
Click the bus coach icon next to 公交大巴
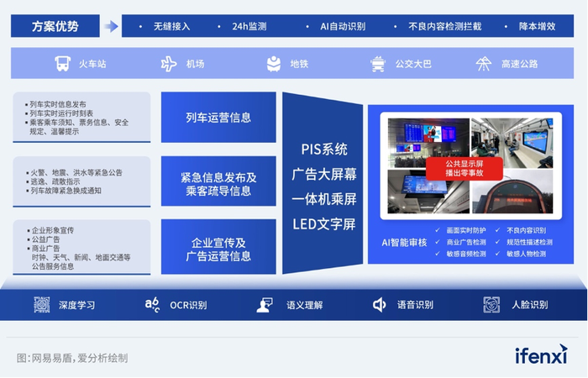(x=378, y=64)
